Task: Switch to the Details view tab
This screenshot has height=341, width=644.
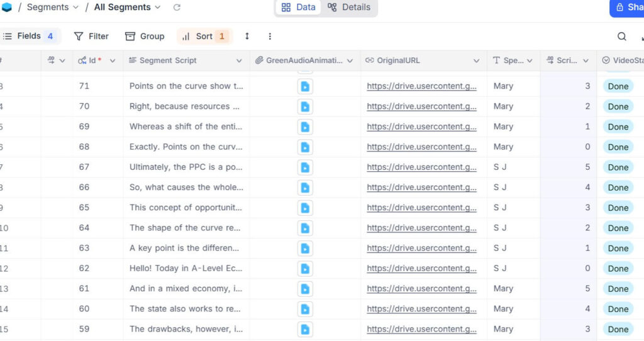Action: 349,8
